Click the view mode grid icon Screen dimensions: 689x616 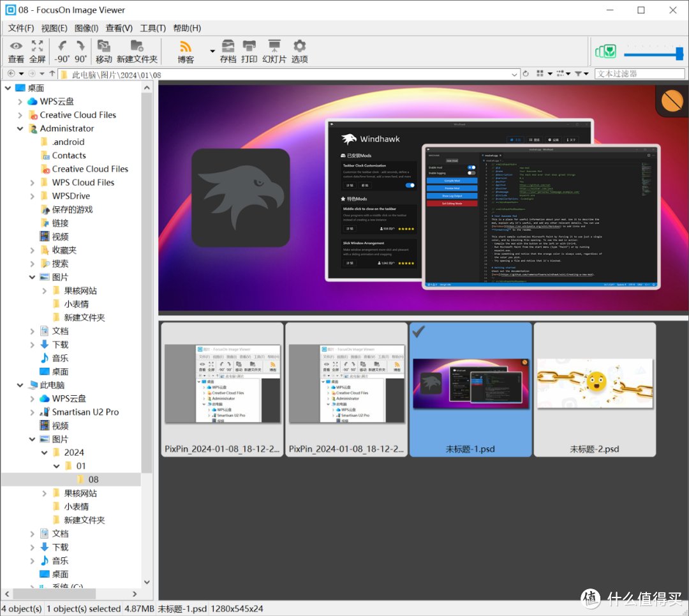540,73
